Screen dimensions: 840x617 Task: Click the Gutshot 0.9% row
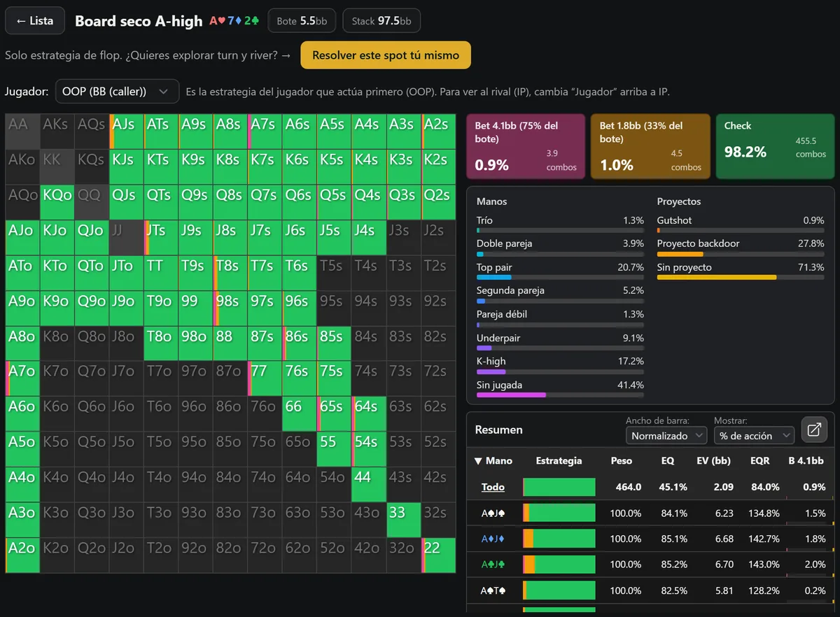(x=741, y=224)
